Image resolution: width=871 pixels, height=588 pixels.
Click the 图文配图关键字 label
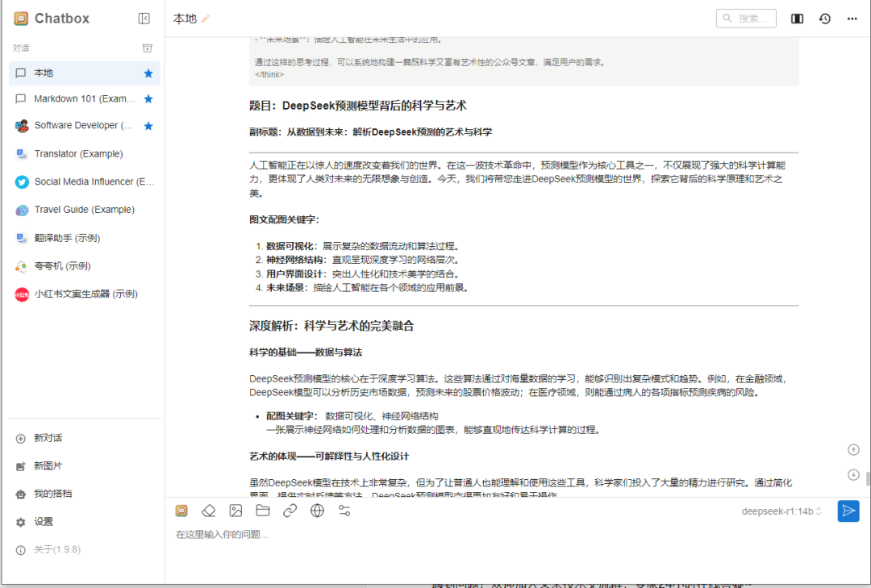click(x=285, y=219)
